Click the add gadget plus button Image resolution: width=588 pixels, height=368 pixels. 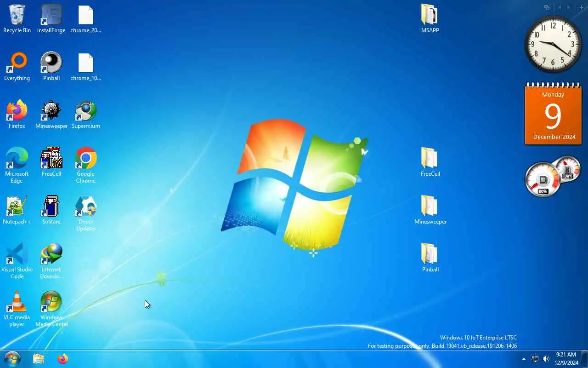[581, 7]
